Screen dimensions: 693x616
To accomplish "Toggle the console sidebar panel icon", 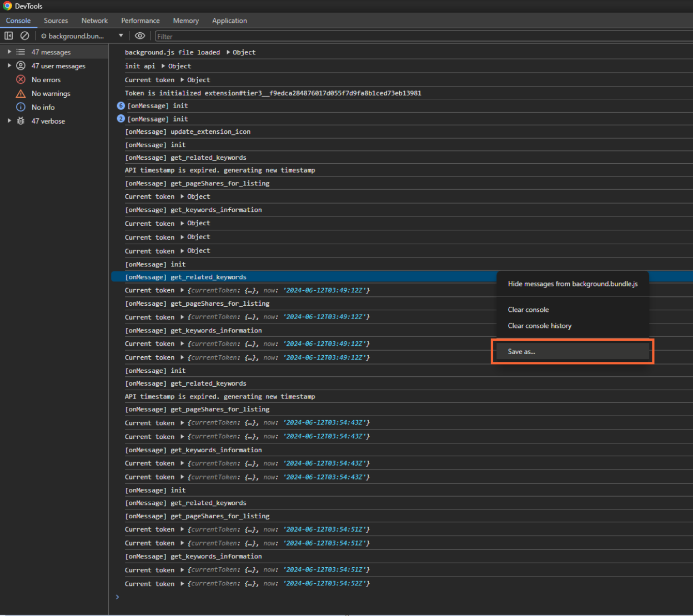I will pyautogui.click(x=8, y=36).
